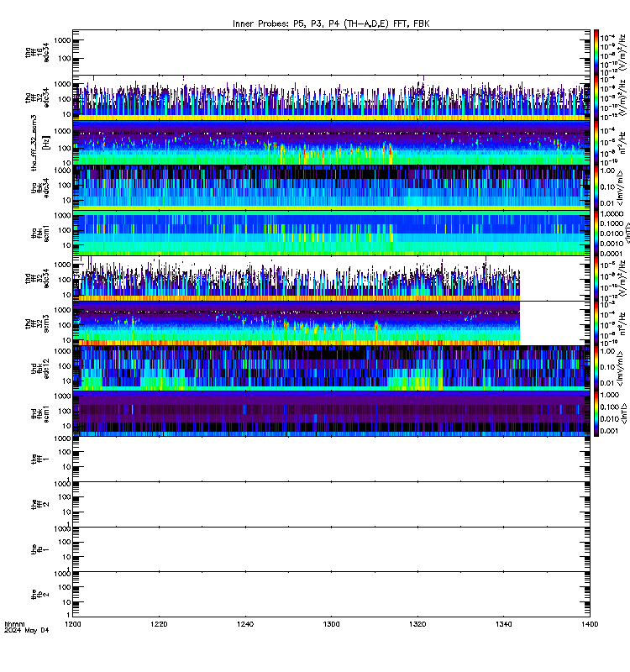Select the 1400 time tick label
This screenshot has width=630, height=672.
[590, 624]
